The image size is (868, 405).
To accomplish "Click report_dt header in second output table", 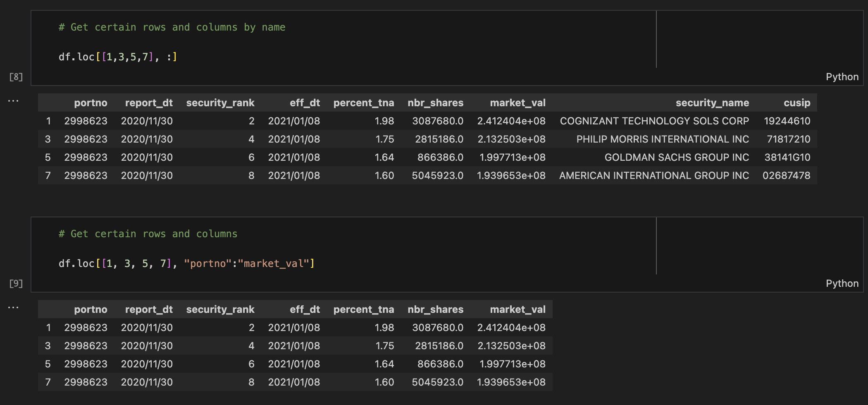I will [149, 310].
